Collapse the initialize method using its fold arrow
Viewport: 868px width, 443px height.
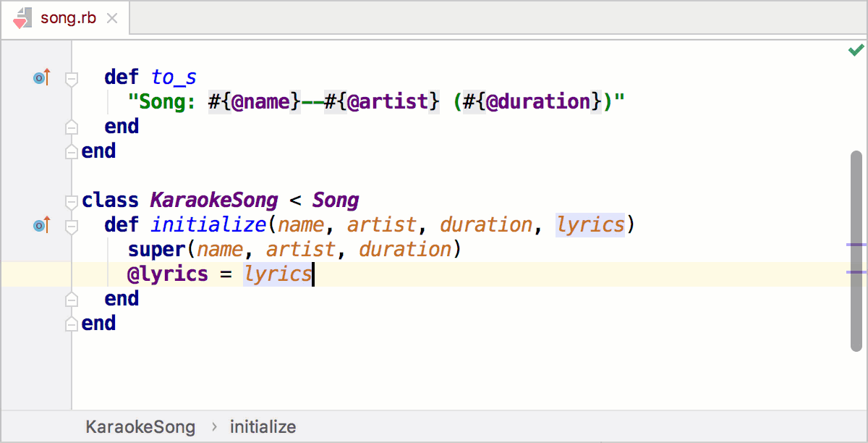pyautogui.click(x=70, y=225)
